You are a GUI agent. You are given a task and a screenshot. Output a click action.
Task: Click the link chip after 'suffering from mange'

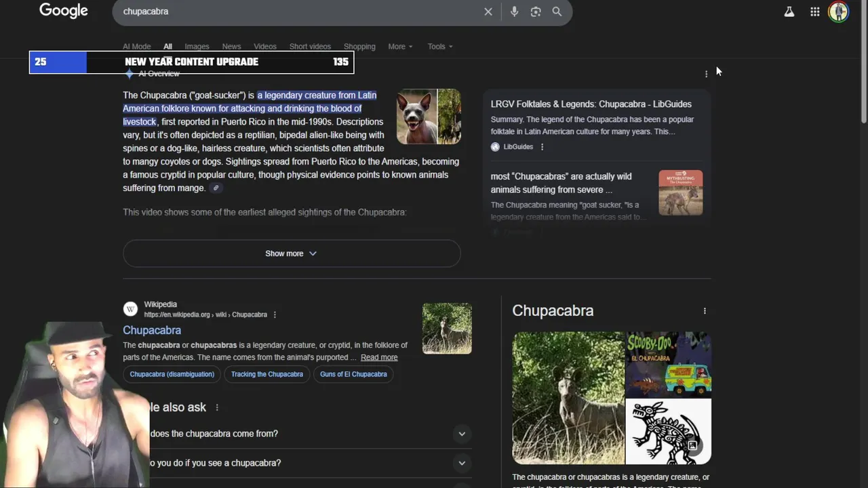click(216, 188)
